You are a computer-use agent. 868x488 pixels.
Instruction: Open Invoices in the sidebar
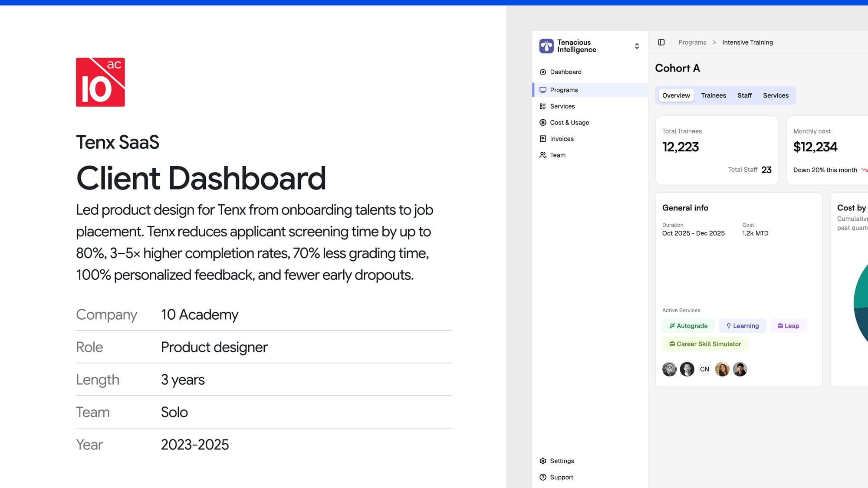pyautogui.click(x=590, y=139)
